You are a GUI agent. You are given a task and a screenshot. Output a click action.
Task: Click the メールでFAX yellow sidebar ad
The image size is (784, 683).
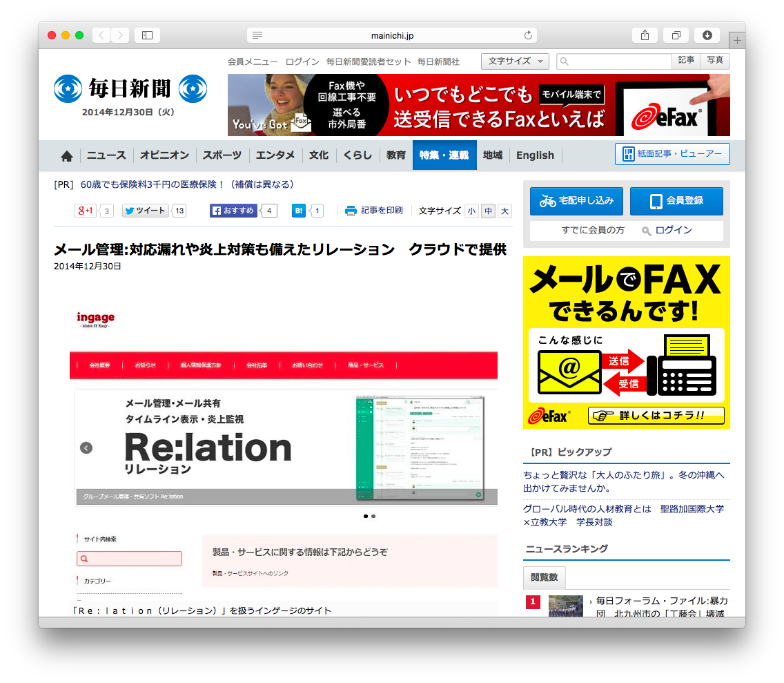(x=626, y=343)
